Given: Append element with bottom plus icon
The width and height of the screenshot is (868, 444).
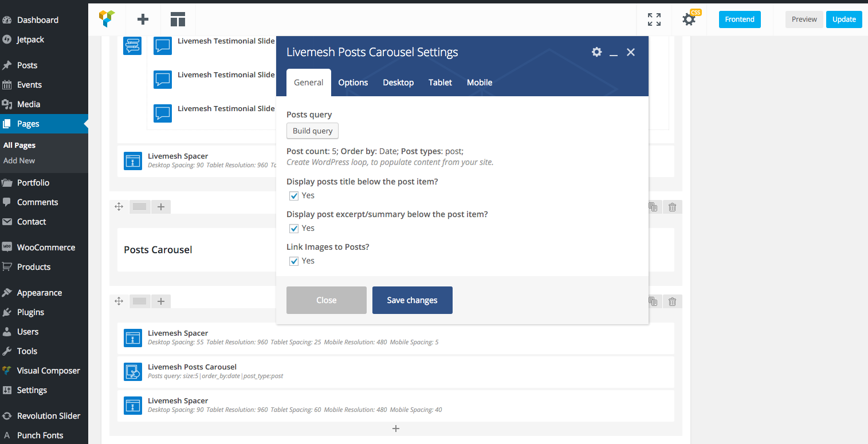Looking at the screenshot, I should point(395,429).
